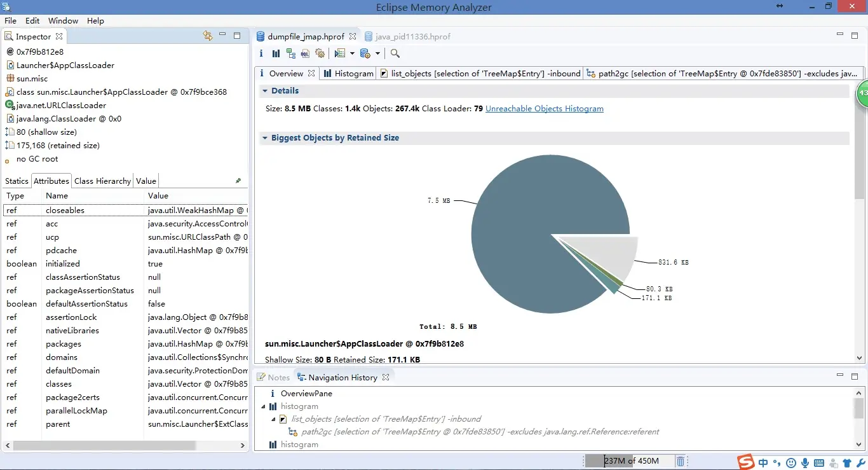Open the Window menu
The width and height of the screenshot is (868, 470).
point(63,20)
